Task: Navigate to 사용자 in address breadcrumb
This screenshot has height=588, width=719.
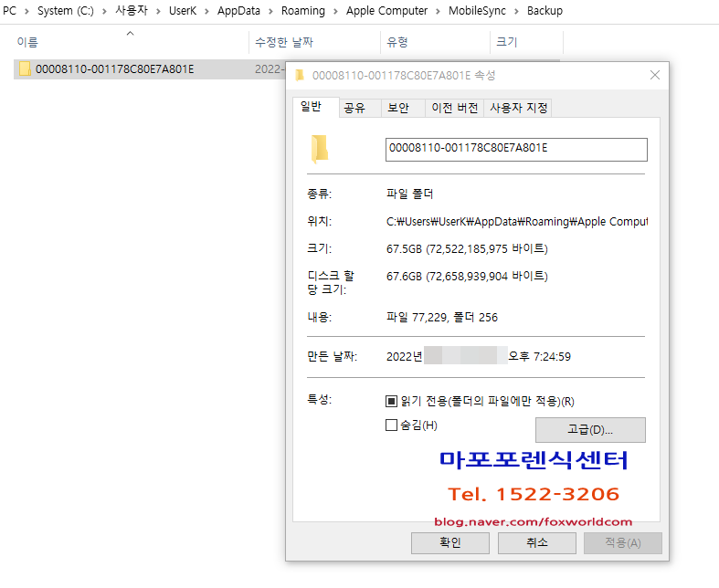Action: tap(132, 11)
